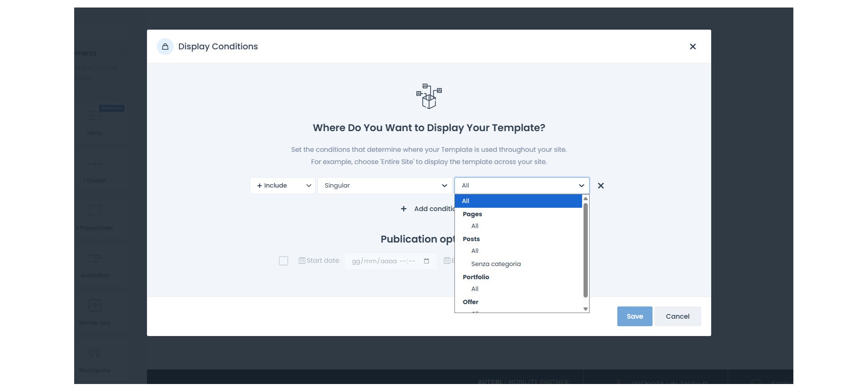Viewport: 868px width, 392px height.
Task: Enable the Start date checkbox
Action: pos(284,261)
